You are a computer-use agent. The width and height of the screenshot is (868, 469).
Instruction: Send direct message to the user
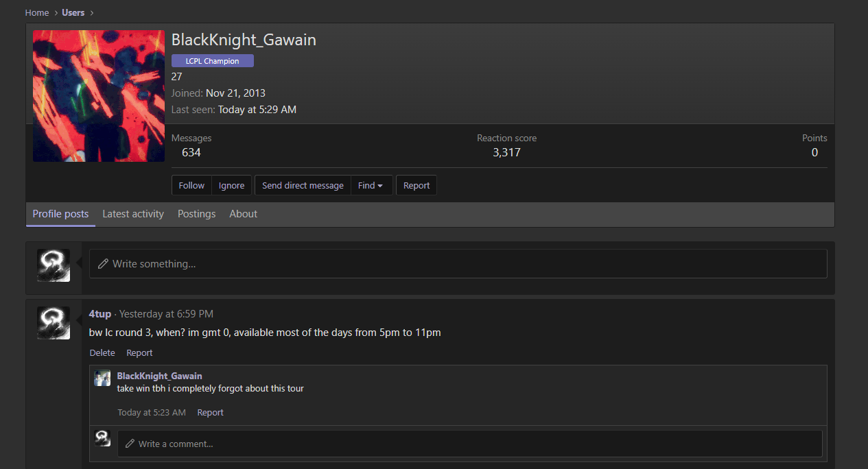(303, 185)
